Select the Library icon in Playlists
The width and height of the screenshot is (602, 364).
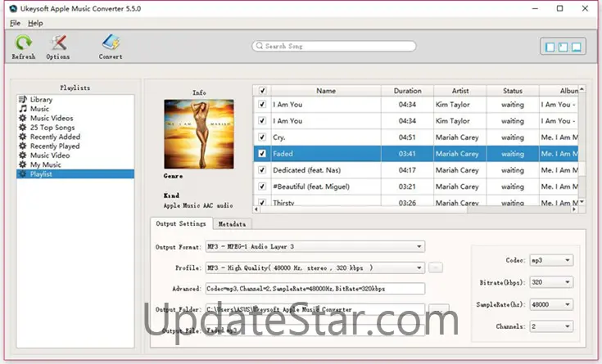pyautogui.click(x=23, y=99)
